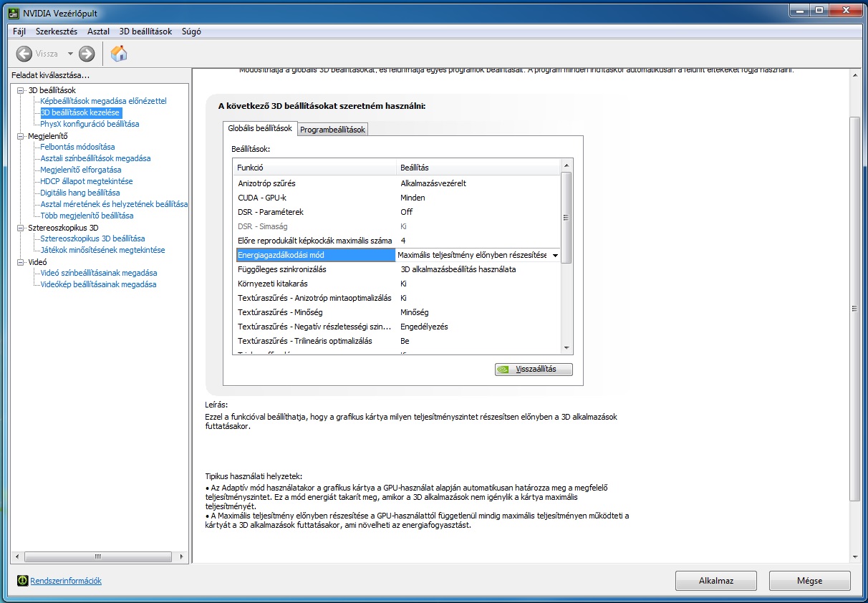Collapse the Videó tree node
The width and height of the screenshot is (868, 603).
(x=21, y=262)
